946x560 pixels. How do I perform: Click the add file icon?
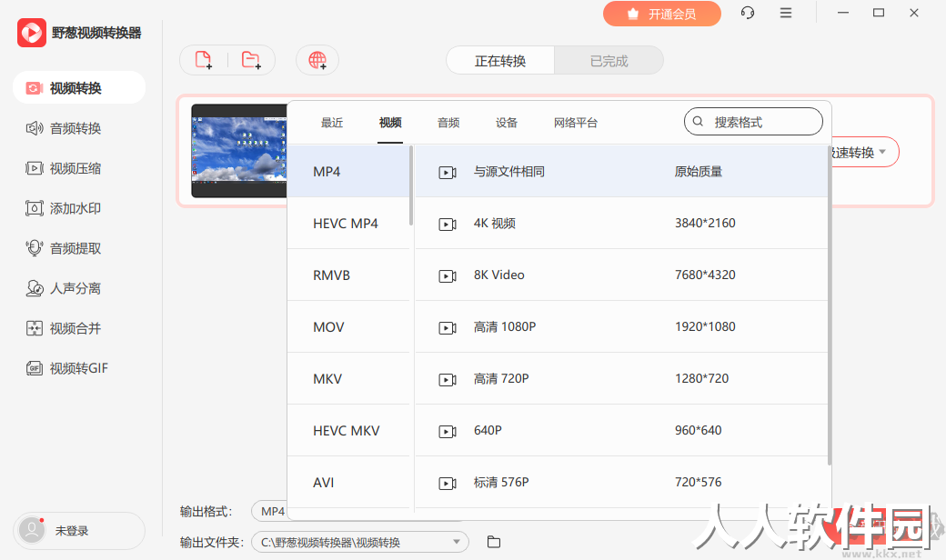204,60
